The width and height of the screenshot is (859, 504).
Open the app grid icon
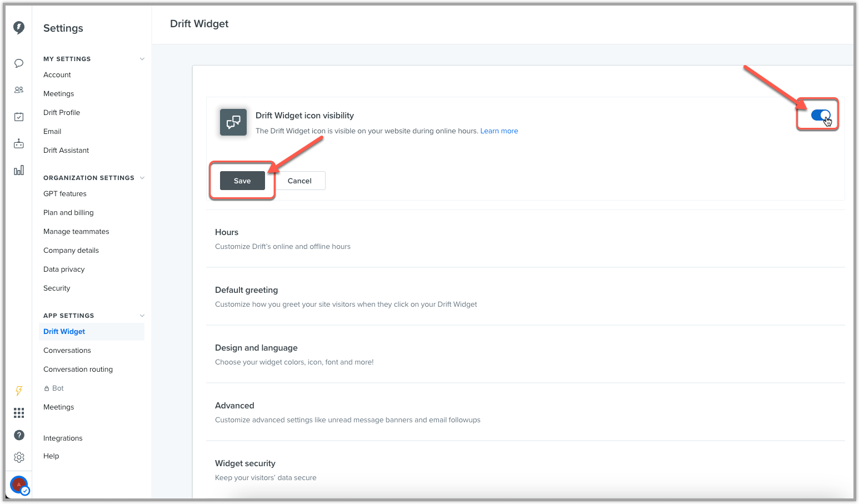(x=19, y=413)
